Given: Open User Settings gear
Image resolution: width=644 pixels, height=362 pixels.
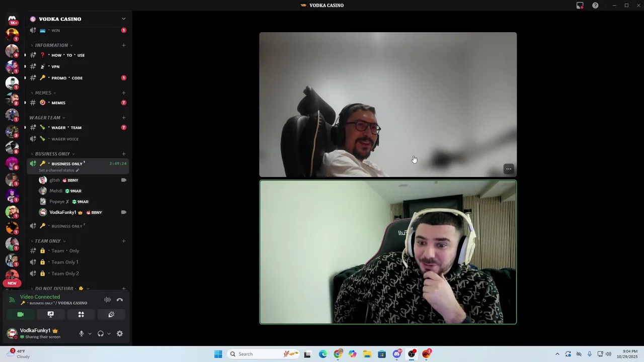Looking at the screenshot, I should (120, 333).
